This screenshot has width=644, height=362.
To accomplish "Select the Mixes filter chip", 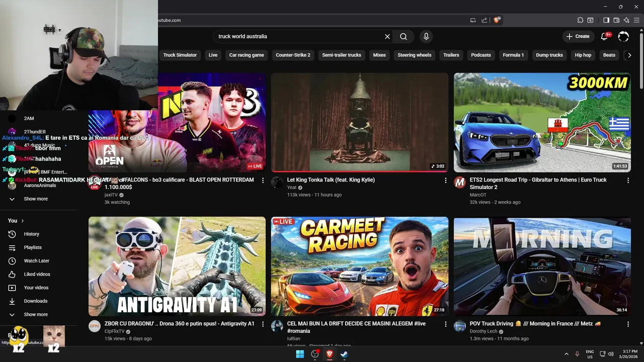I will point(379,55).
